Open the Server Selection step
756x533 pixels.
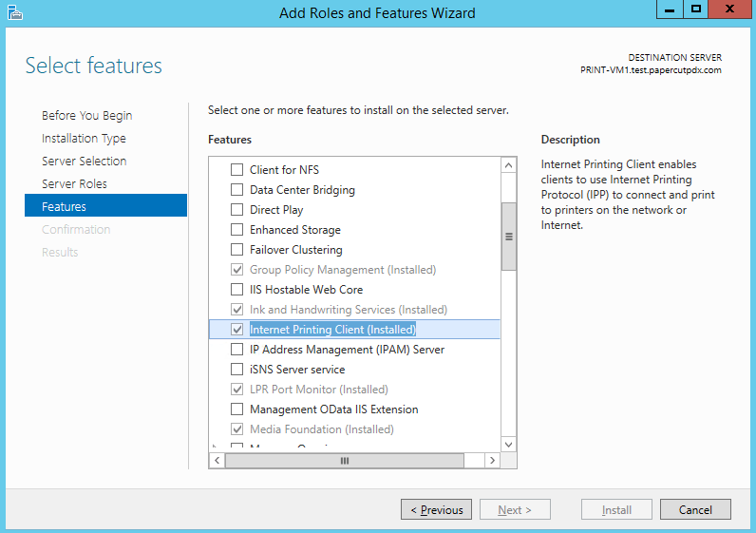pos(84,162)
